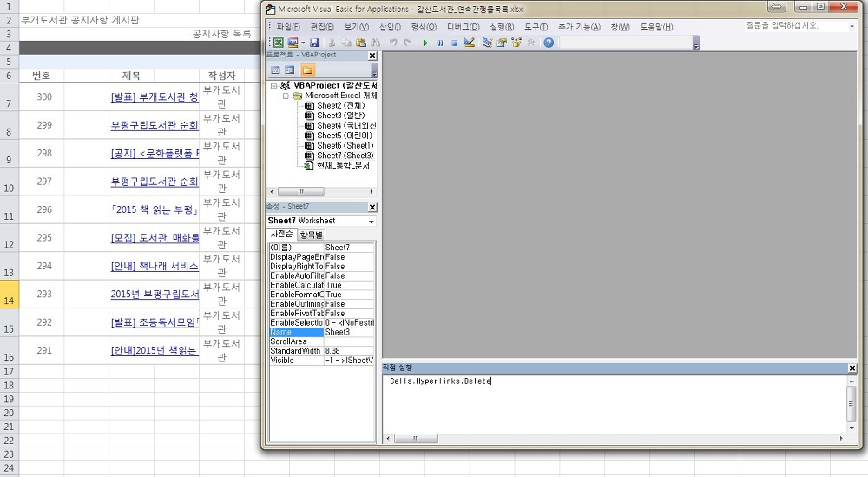Open the 삽입(I) menu
868x477 pixels.
[390, 27]
